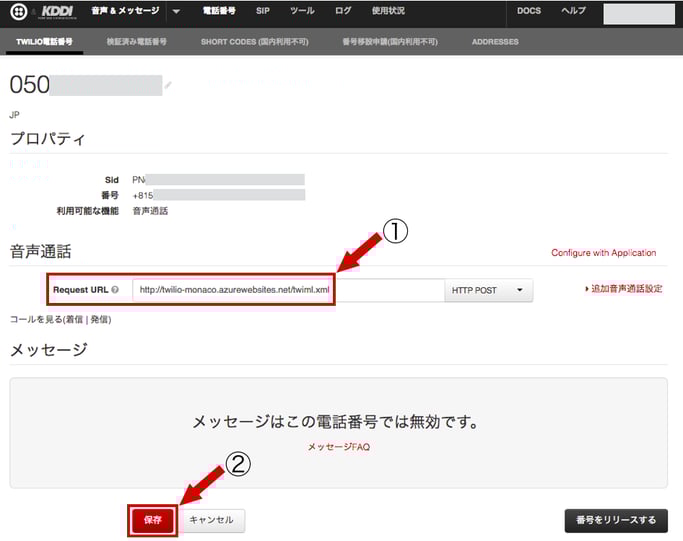Open the 電話番号 menu
Viewport: 683px width, 541px height.
pyautogui.click(x=219, y=11)
